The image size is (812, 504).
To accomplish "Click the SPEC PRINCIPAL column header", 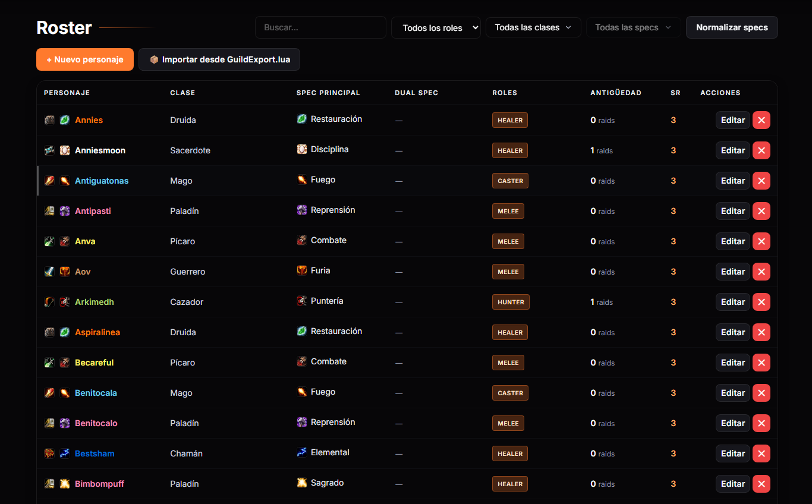I will (328, 93).
